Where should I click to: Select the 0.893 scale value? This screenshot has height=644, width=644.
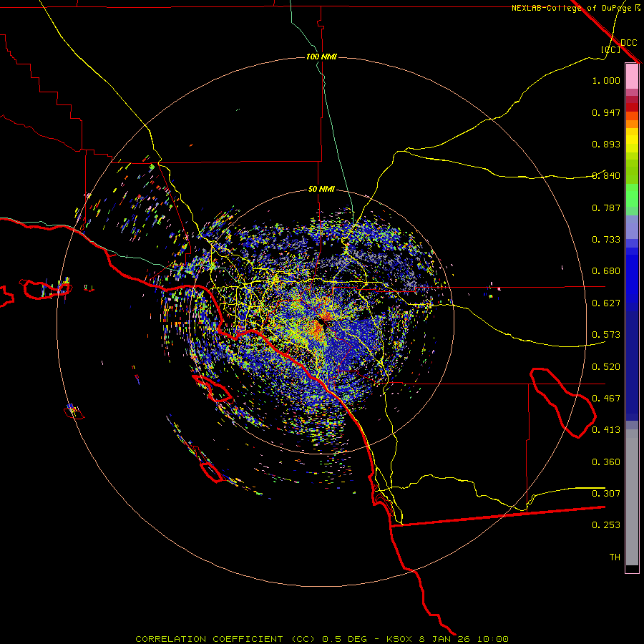[606, 144]
